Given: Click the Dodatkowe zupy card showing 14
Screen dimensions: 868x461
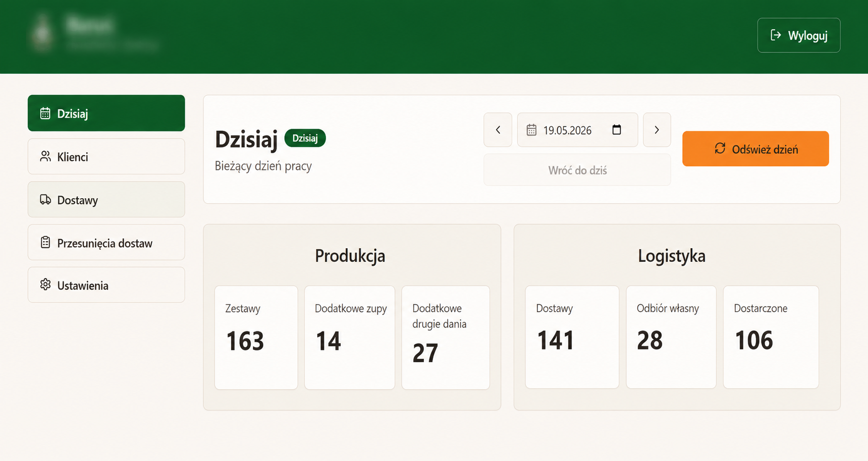Looking at the screenshot, I should [x=350, y=337].
